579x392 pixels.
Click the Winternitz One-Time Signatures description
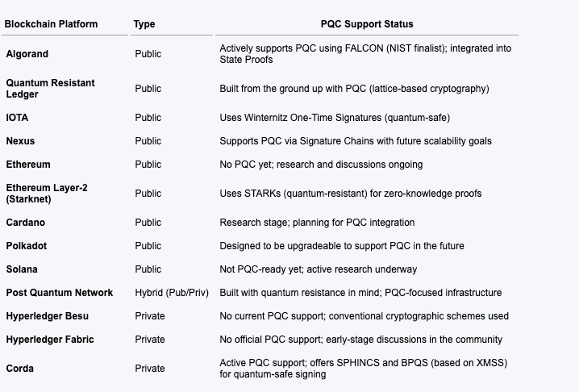335,118
